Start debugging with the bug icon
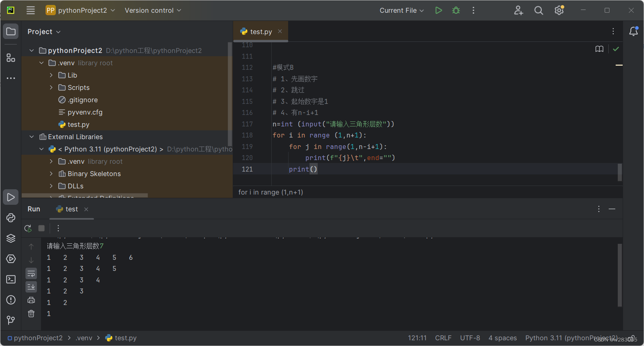This screenshot has height=346, width=644. point(456,10)
